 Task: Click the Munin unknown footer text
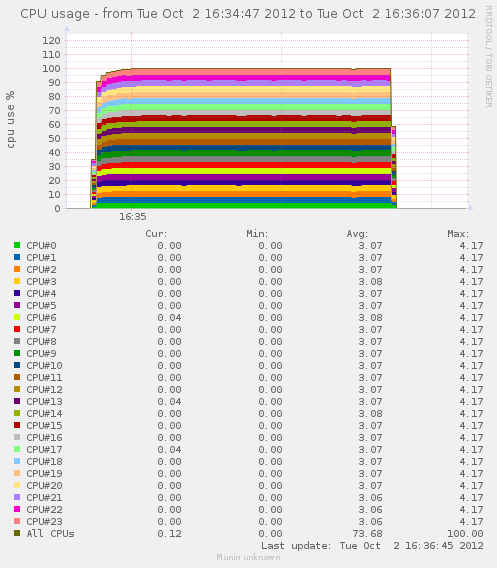tap(248, 557)
